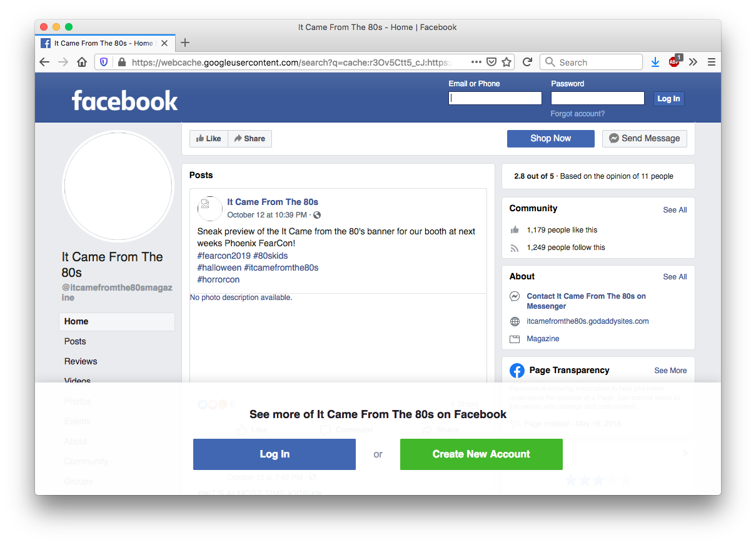Click the header Log In button
The image size is (756, 545).
point(668,98)
